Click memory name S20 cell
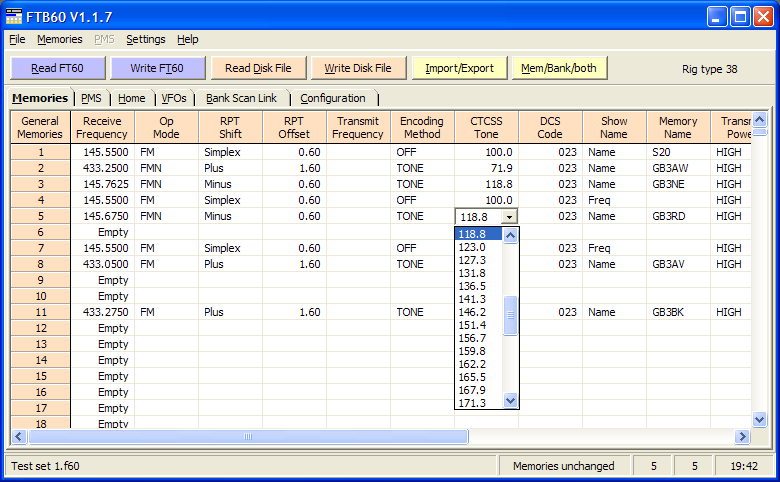This screenshot has height=482, width=780. 678,152
